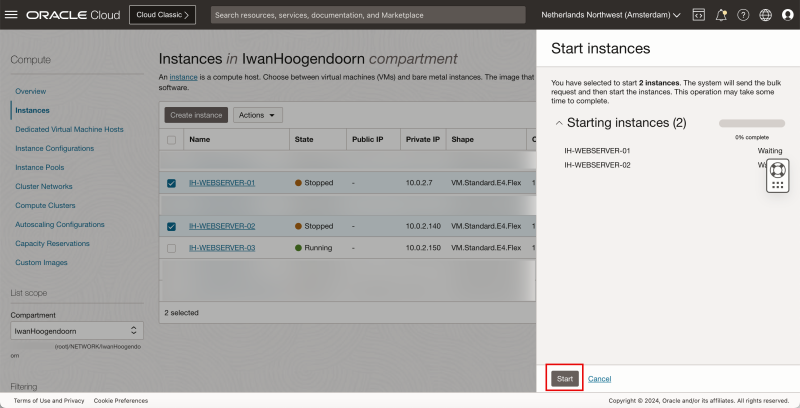This screenshot has width=800, height=408.
Task: Open the Cloud Shell developer tools icon
Action: click(698, 15)
